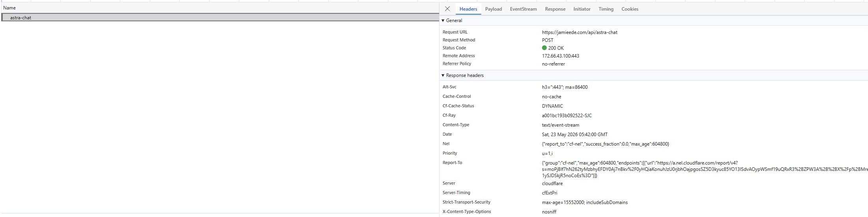Open the Timing tab
The height and width of the screenshot is (217, 868).
(606, 9)
